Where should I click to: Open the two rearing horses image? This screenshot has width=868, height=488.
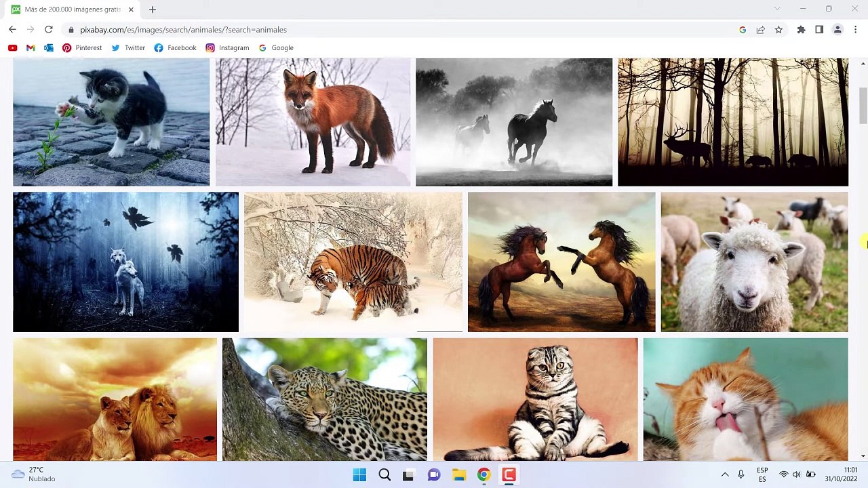pos(561,262)
